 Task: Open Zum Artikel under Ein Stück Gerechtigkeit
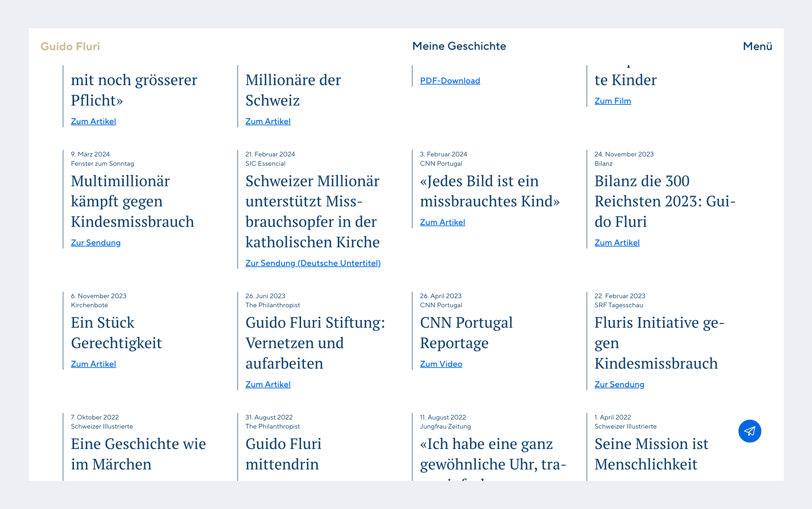93,364
